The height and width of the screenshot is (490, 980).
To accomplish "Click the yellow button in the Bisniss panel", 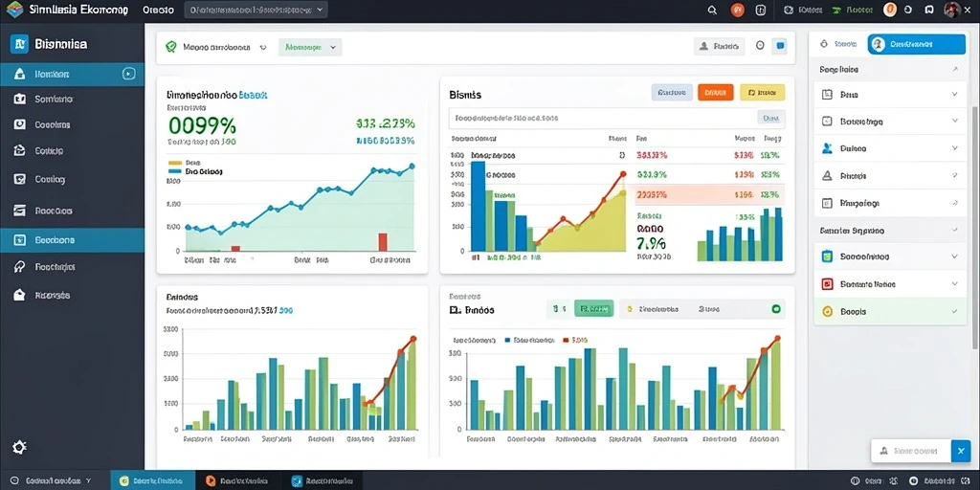I will (x=762, y=93).
